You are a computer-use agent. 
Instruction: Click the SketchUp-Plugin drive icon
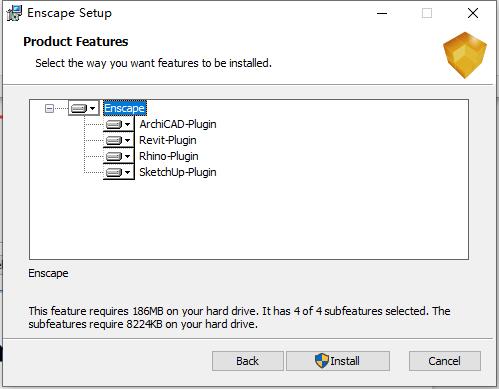point(114,172)
